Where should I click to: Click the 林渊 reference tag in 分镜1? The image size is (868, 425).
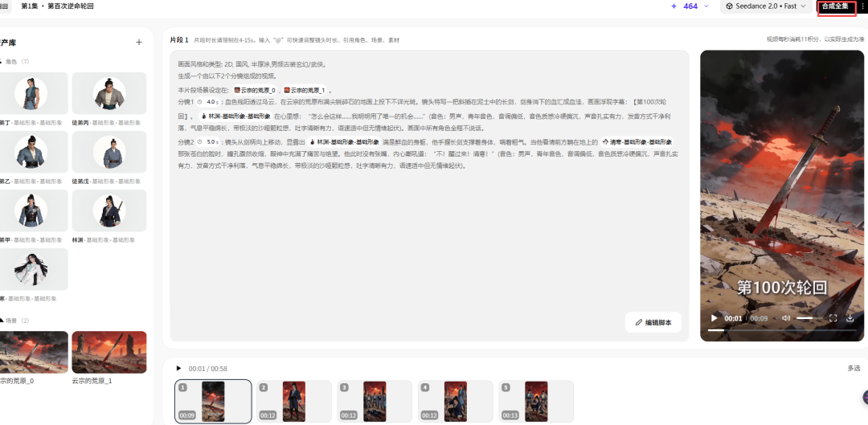click(x=235, y=116)
